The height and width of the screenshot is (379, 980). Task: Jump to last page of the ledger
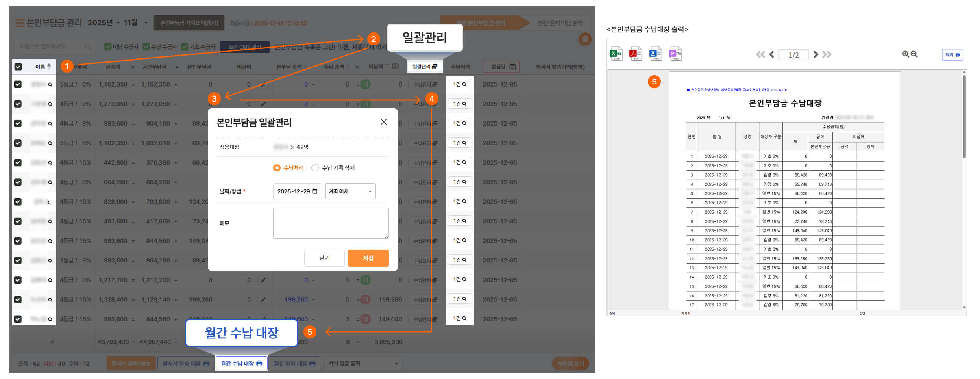tap(827, 54)
